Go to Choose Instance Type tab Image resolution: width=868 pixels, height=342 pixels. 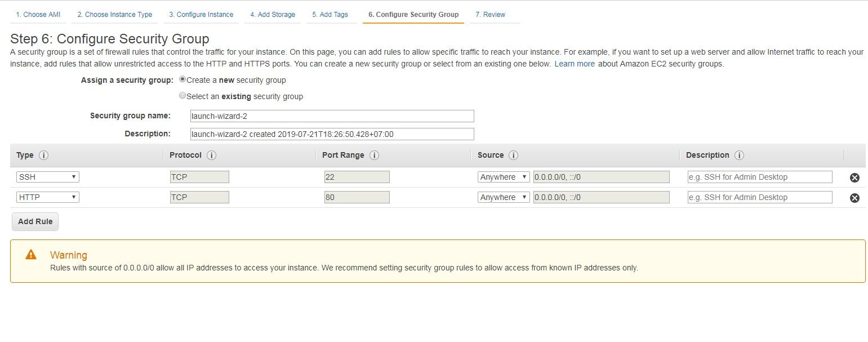114,15
